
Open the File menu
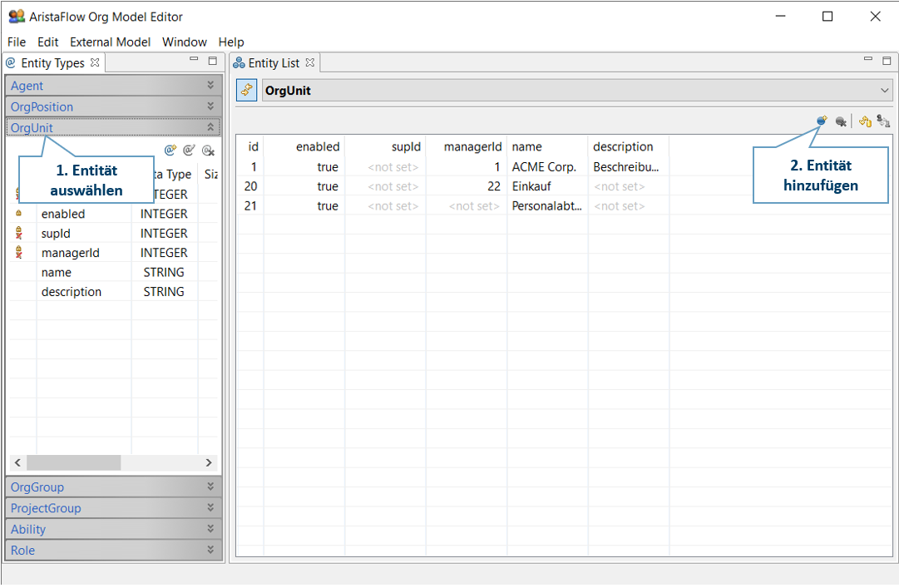17,42
